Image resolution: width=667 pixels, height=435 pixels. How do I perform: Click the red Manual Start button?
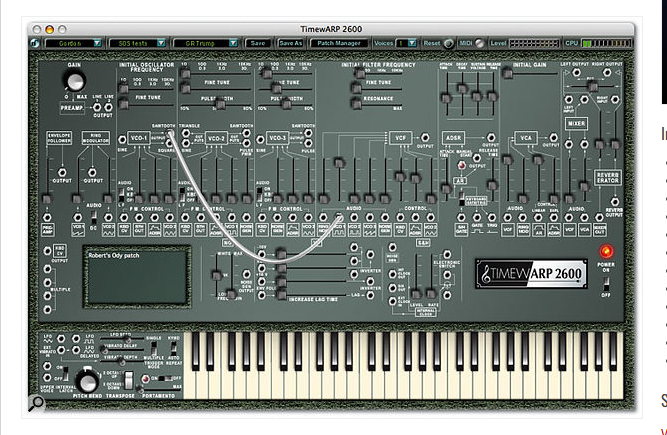tap(462, 165)
